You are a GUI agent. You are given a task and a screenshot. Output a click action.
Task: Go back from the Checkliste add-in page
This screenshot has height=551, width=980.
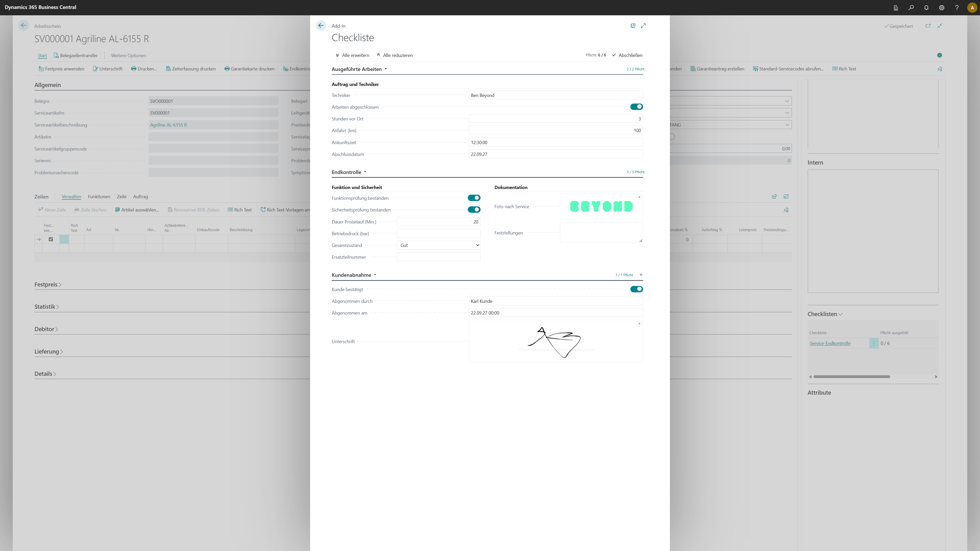click(x=321, y=26)
